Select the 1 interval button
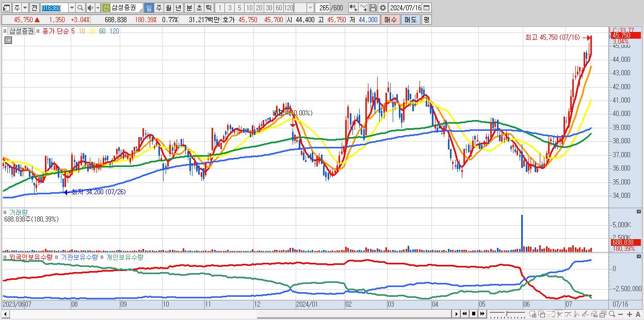 pos(220,8)
